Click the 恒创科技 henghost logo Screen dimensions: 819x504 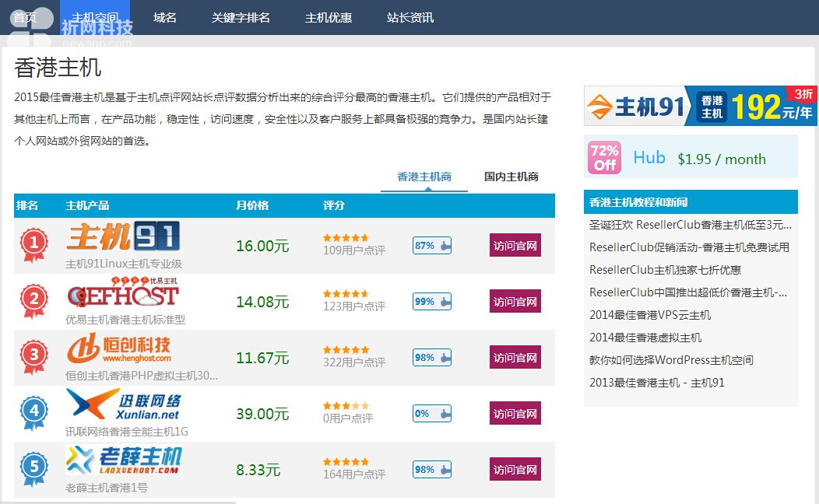click(119, 348)
